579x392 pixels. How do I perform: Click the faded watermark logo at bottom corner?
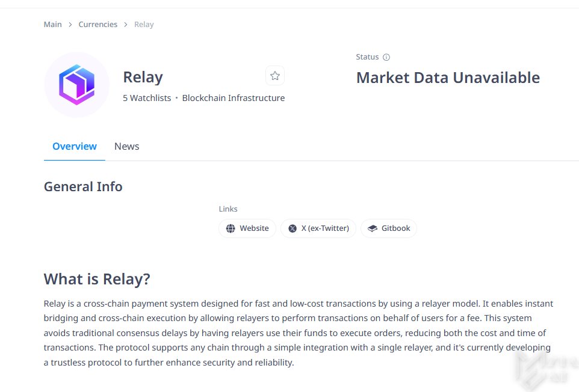point(546,370)
